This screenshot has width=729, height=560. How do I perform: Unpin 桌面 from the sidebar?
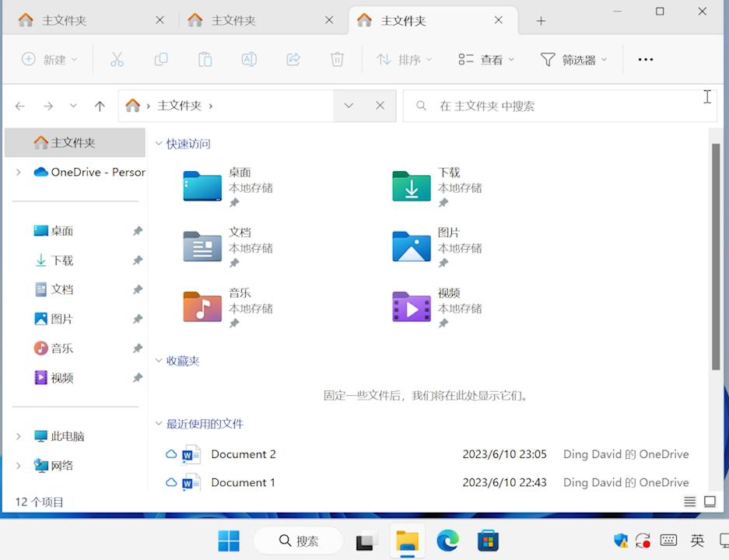click(x=138, y=231)
